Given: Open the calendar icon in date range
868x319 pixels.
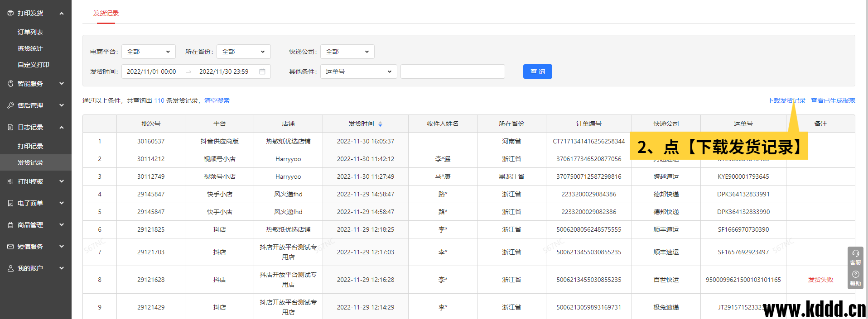Looking at the screenshot, I should (262, 71).
